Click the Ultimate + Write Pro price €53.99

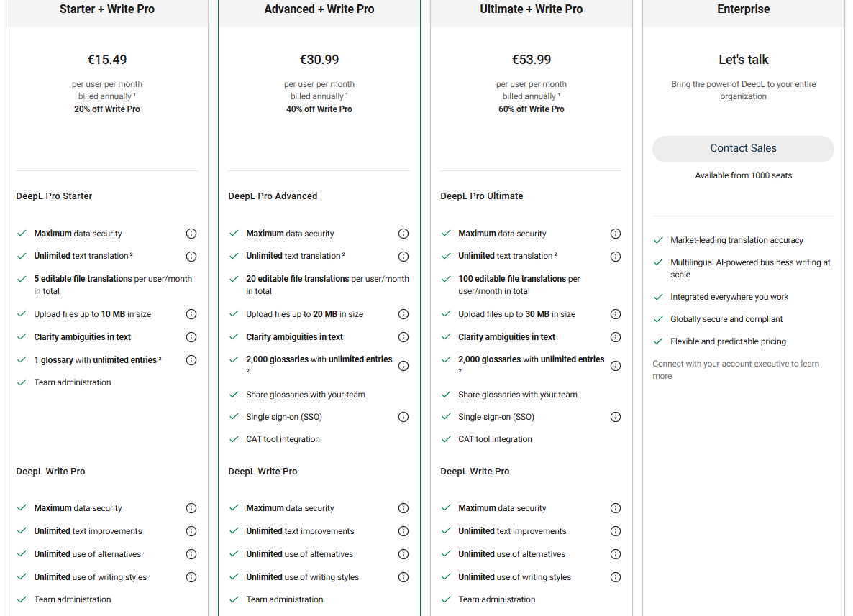[532, 59]
